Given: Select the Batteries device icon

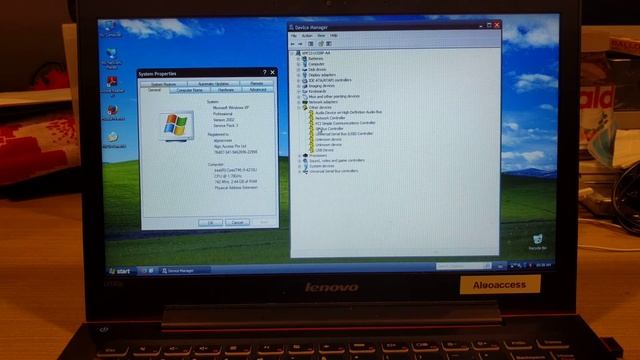Looking at the screenshot, I should 304,58.
